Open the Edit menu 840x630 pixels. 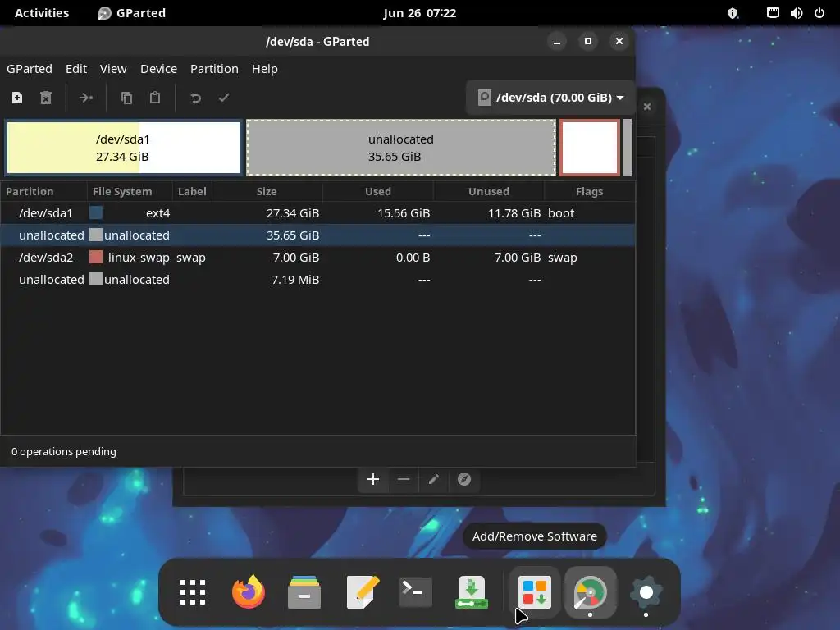[76, 69]
